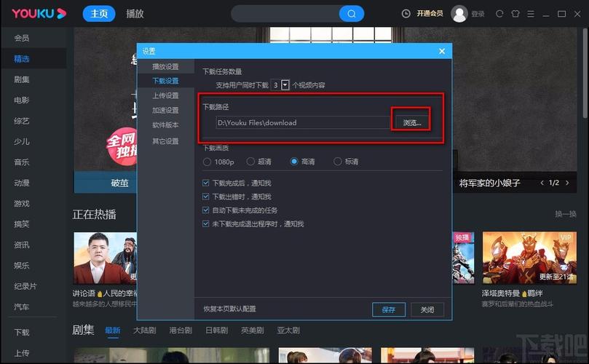Click the blue search magnifier button

(x=352, y=14)
